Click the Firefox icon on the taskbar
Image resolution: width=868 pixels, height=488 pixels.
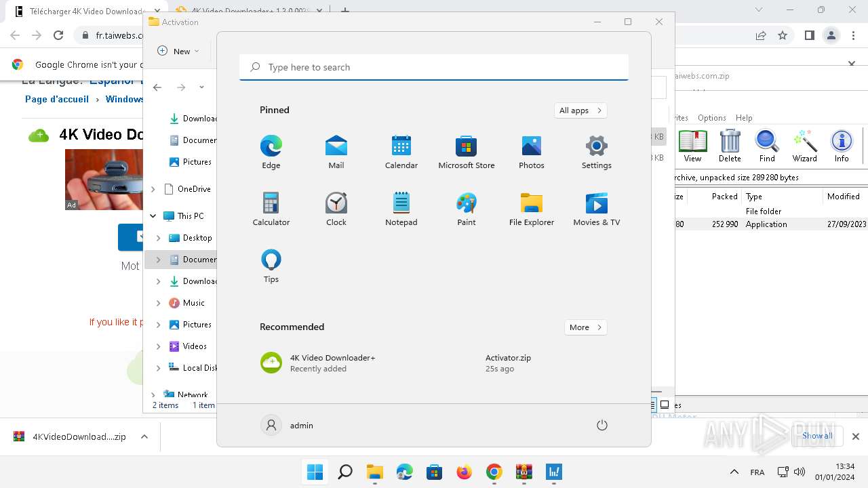464,472
